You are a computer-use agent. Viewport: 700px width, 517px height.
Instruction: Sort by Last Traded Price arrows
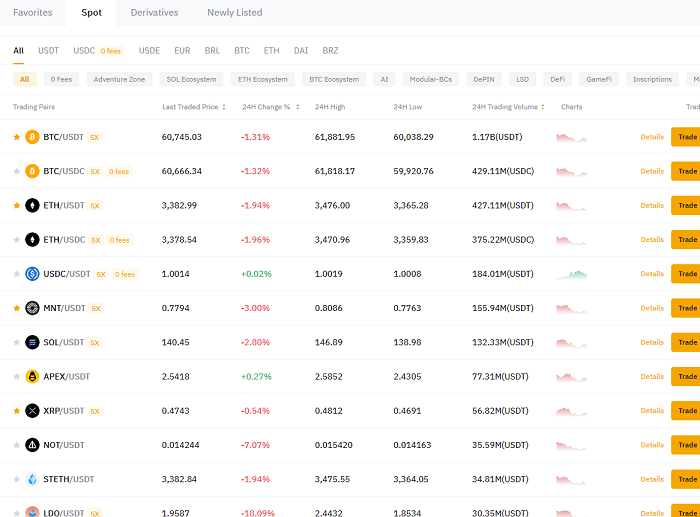coord(224,107)
